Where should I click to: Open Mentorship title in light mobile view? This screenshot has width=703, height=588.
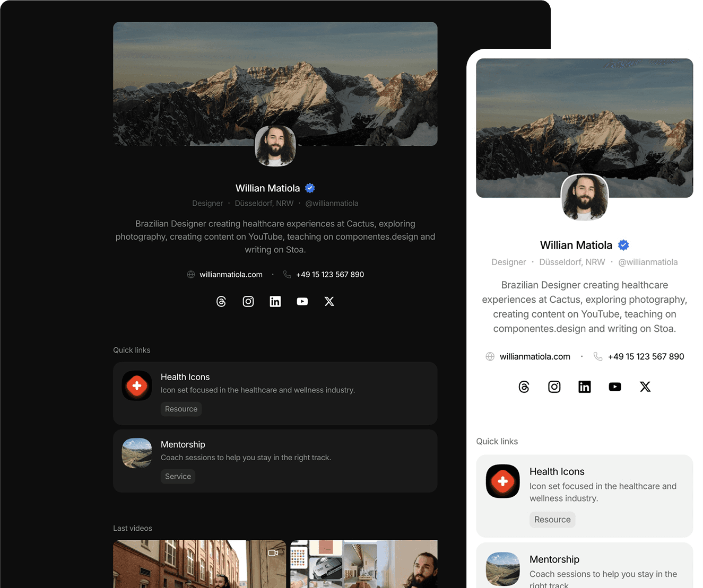click(x=554, y=559)
